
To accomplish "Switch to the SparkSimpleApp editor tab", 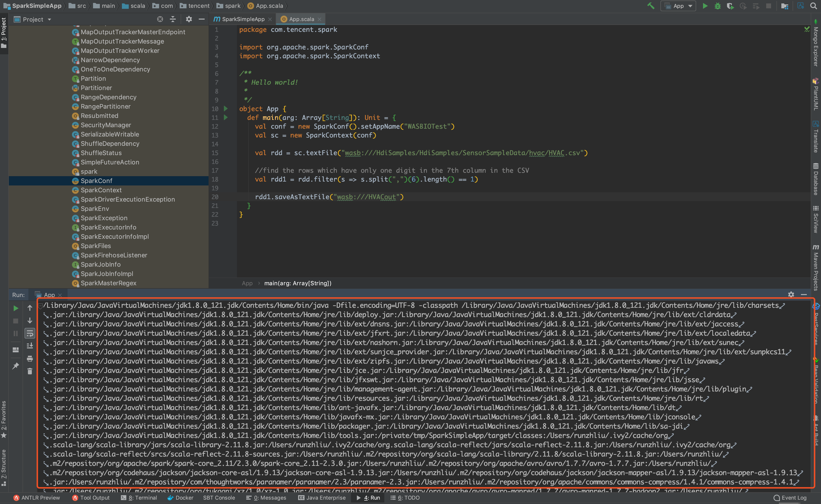I will tap(243, 19).
